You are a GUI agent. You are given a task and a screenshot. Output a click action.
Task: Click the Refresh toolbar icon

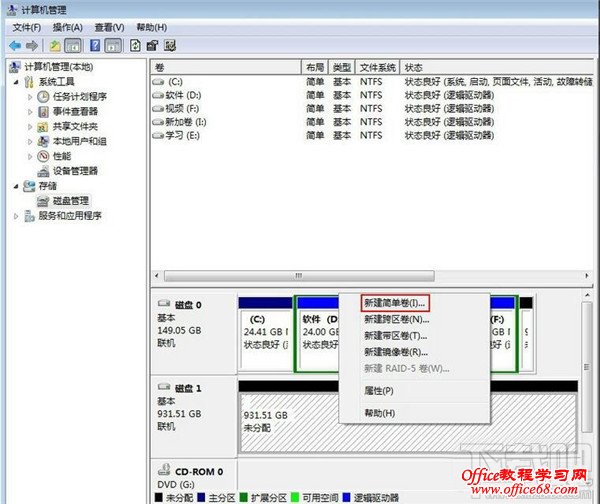coord(135,46)
